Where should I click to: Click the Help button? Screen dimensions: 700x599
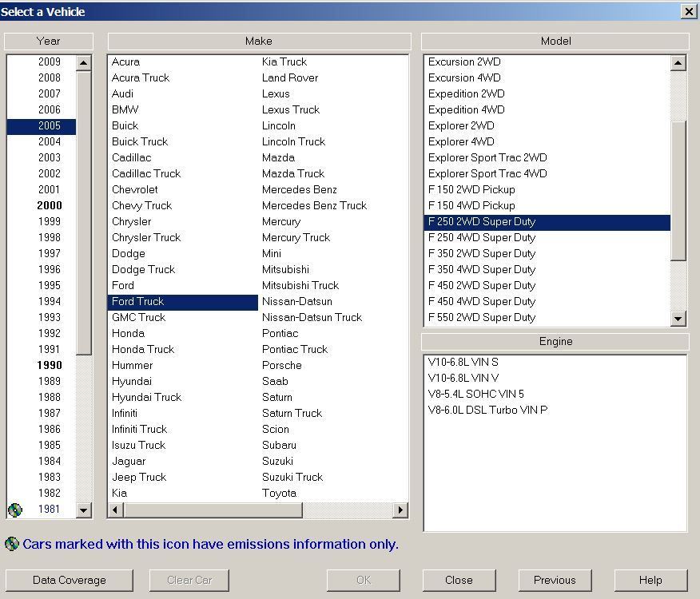pyautogui.click(x=650, y=580)
